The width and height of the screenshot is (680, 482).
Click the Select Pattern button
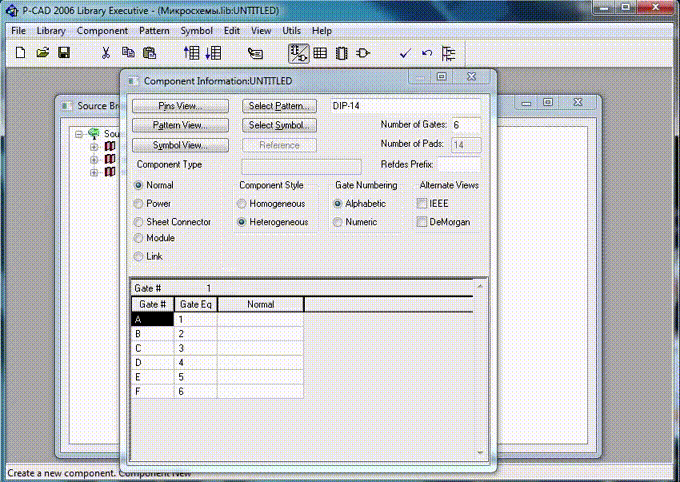(279, 106)
